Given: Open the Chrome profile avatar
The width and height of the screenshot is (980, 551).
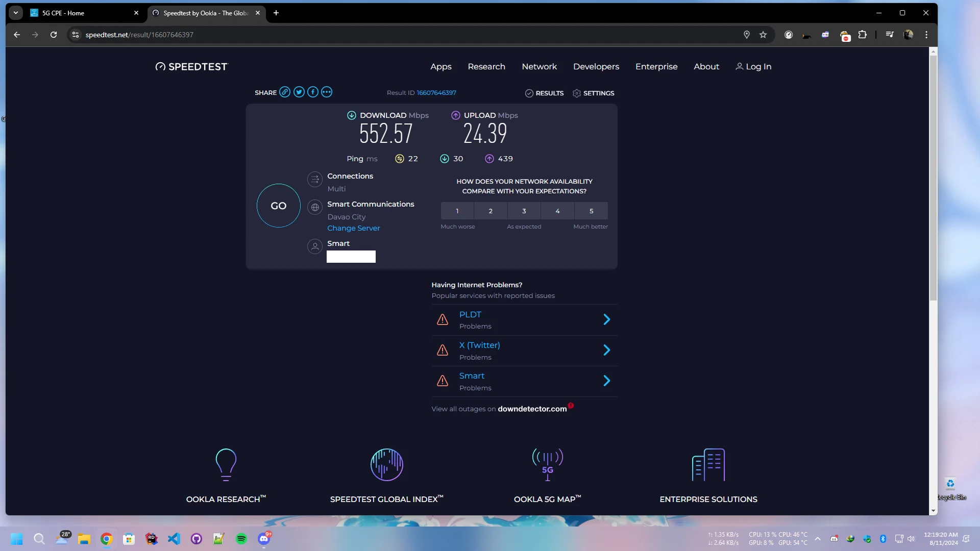Looking at the screenshot, I should 908,35.
